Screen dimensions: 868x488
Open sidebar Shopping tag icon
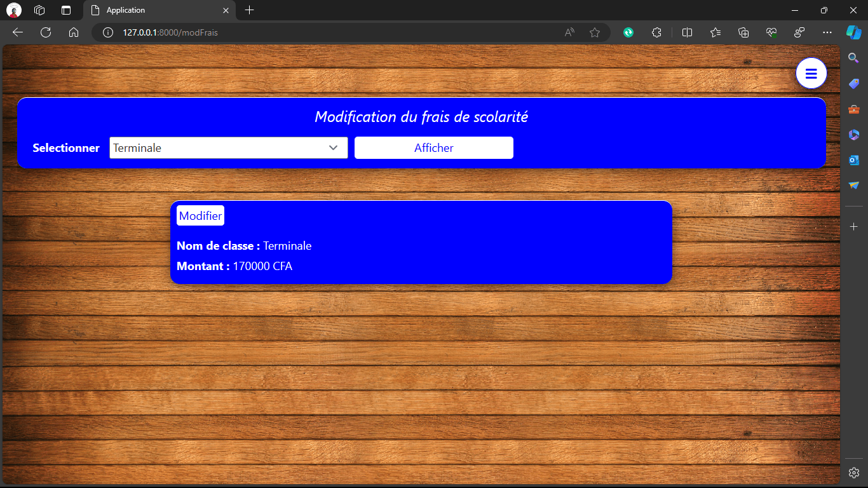[854, 84]
